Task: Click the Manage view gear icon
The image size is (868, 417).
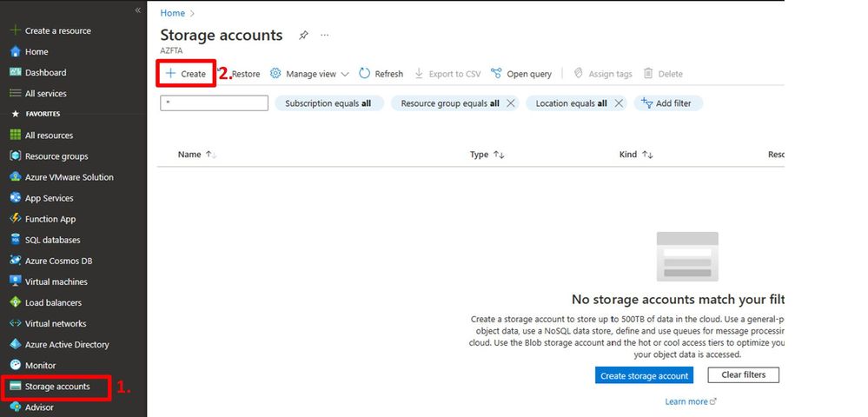Action: (275, 73)
